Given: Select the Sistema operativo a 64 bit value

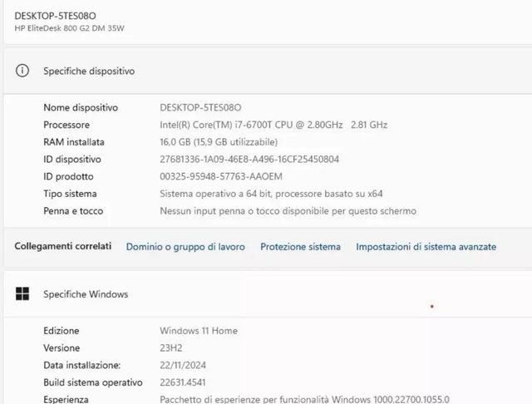Looking at the screenshot, I should (x=271, y=194).
